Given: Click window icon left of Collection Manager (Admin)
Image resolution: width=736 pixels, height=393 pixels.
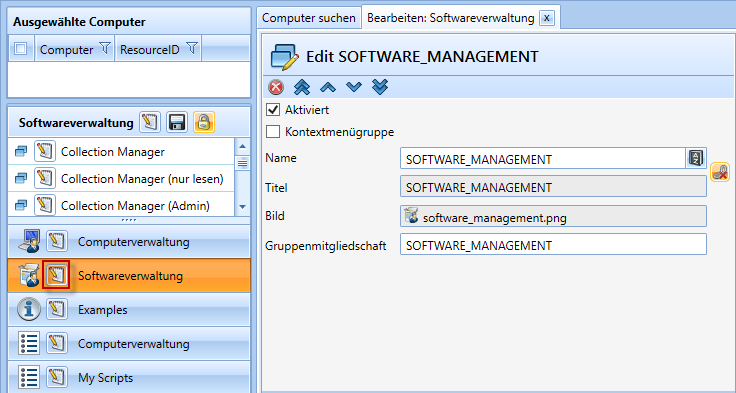Looking at the screenshot, I should click(21, 205).
